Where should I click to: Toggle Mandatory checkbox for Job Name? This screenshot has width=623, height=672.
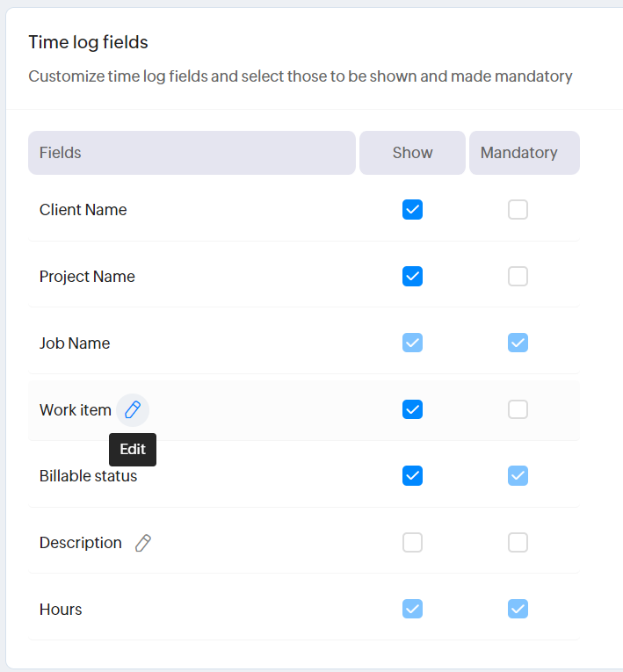pyautogui.click(x=518, y=343)
